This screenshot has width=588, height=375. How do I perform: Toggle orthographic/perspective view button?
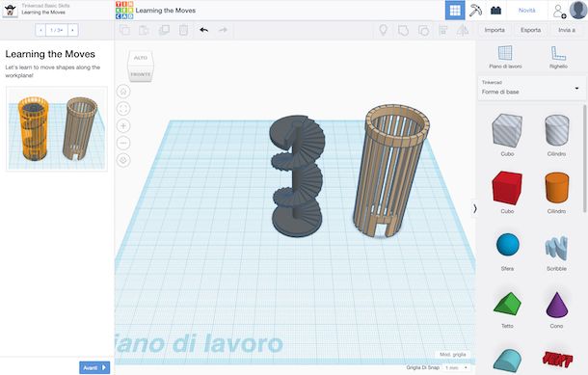tap(123, 160)
